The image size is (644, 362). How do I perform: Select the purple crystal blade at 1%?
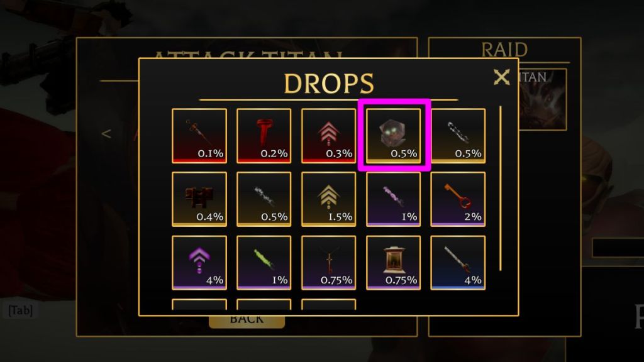click(x=394, y=199)
